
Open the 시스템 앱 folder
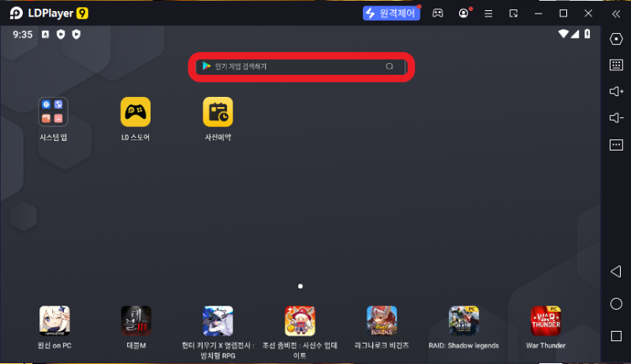[53, 112]
